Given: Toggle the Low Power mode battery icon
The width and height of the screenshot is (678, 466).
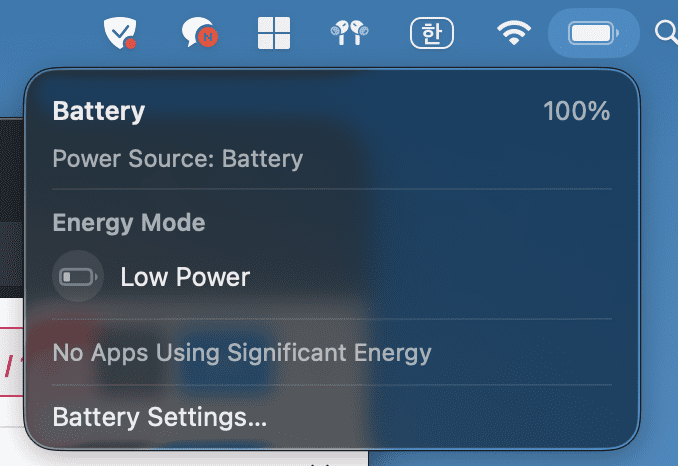Looking at the screenshot, I should tap(78, 276).
